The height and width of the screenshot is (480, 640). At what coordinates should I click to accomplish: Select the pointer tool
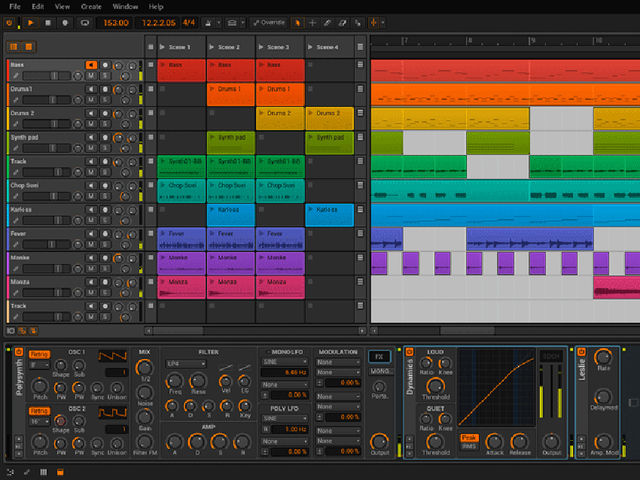pos(297,23)
